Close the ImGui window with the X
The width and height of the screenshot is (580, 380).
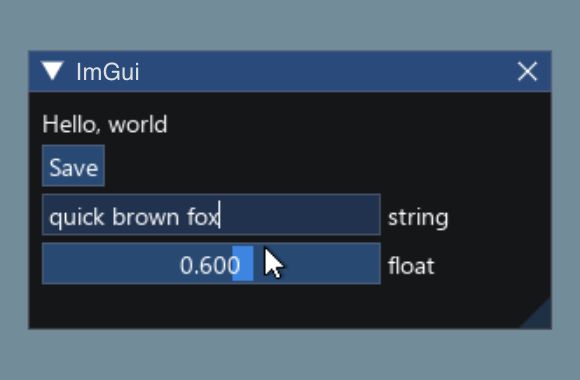pos(527,71)
